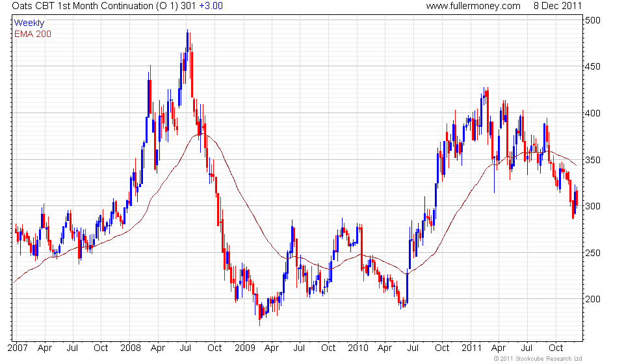637x364 pixels.
Task: Click the 500 price axis label
Action: click(592, 20)
